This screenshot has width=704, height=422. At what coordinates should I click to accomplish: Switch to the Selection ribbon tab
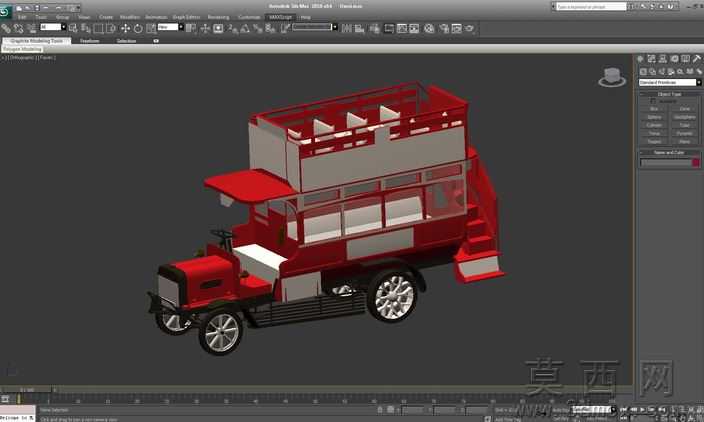[x=126, y=41]
